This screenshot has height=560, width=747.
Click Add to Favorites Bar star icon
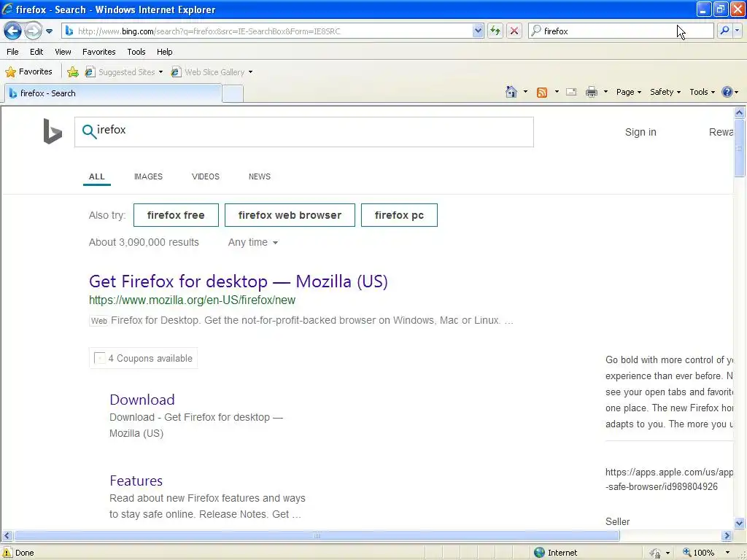[73, 72]
